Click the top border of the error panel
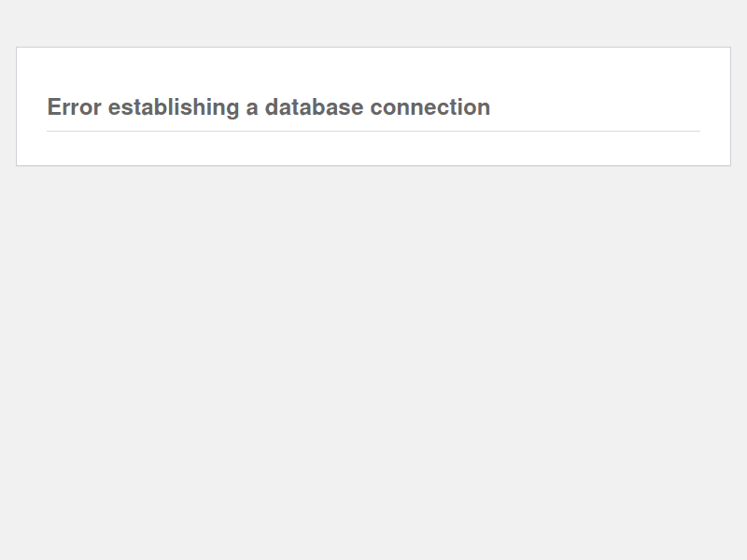Screen dimensions: 747x560 [x=373, y=47]
